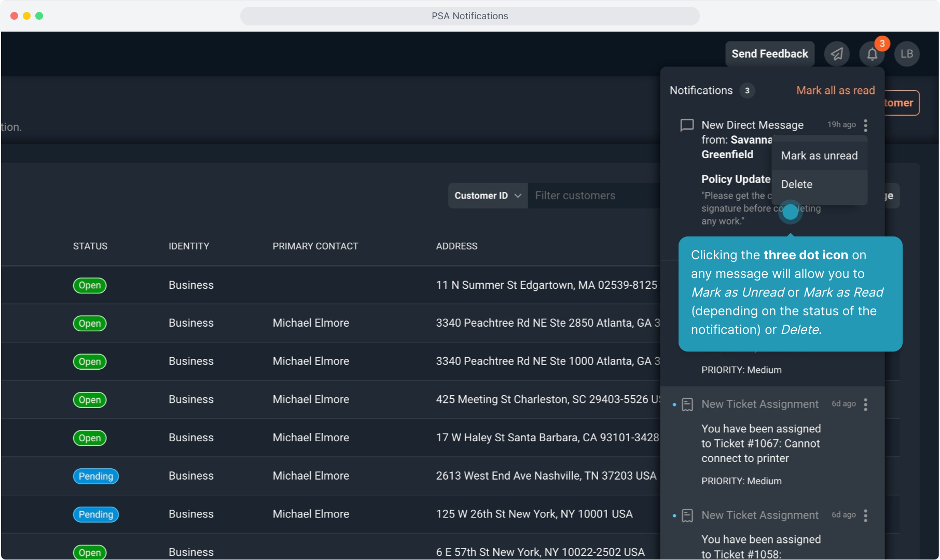The image size is (940, 560).
Task: Open the LB user avatar menu
Action: pyautogui.click(x=907, y=54)
